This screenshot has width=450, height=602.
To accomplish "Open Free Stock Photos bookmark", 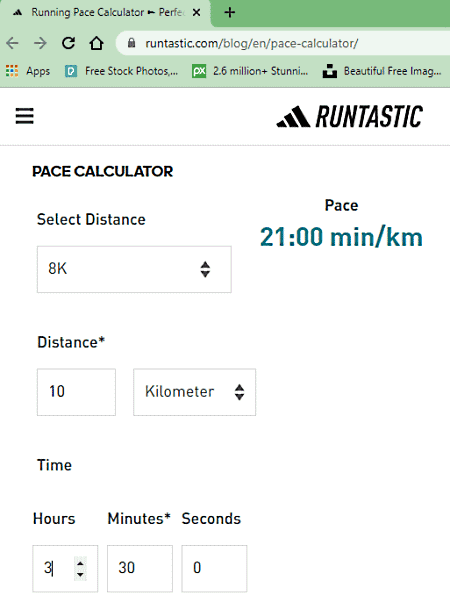I will [121, 71].
